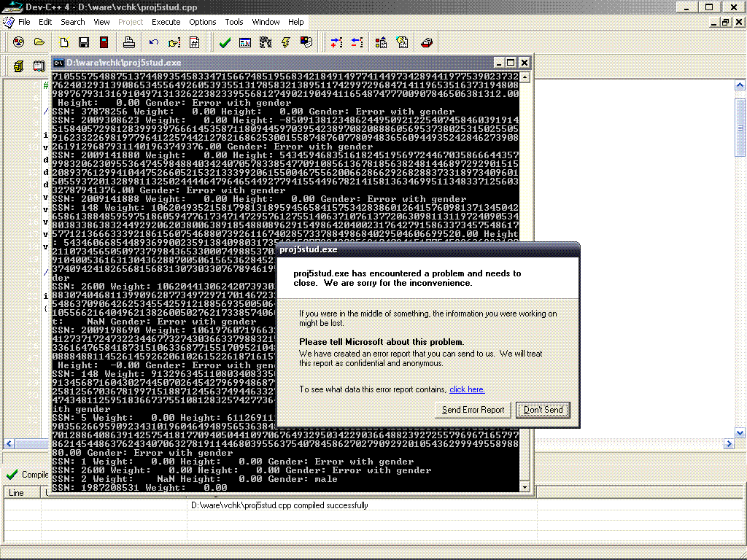747x560 pixels.
Task: Create a new source file using the blank page icon
Action: (64, 42)
